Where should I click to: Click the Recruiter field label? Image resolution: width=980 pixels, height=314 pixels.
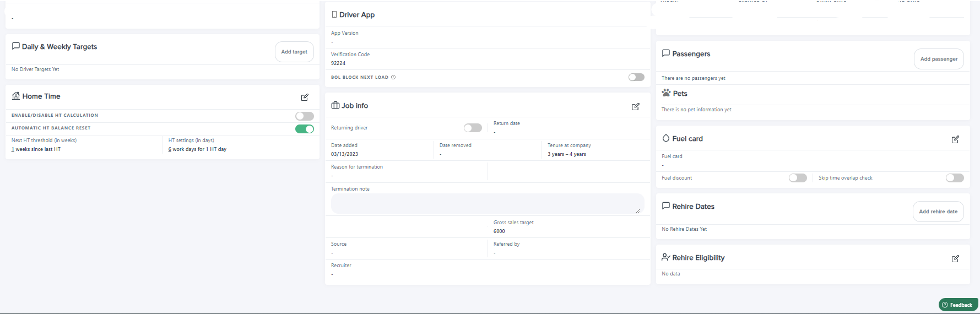pyautogui.click(x=341, y=266)
